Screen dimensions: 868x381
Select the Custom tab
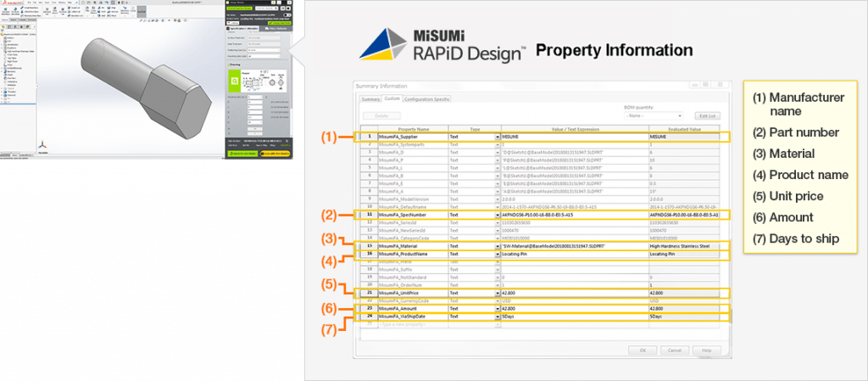coord(392,99)
